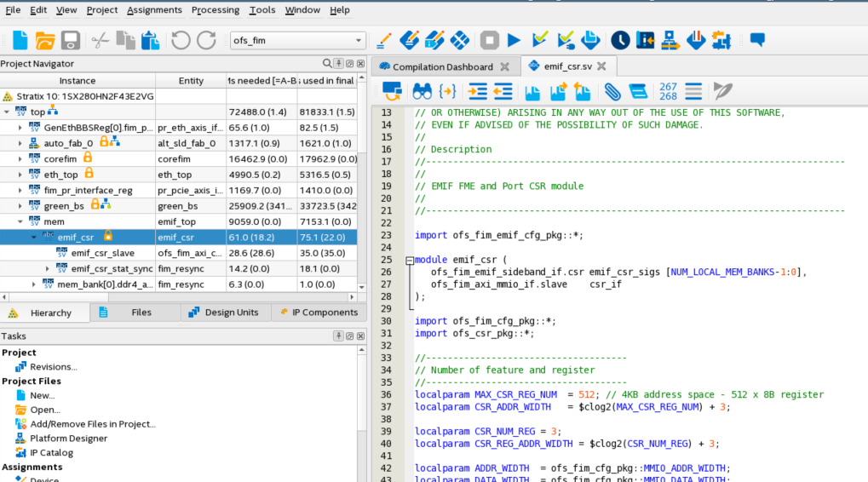
Task: Click the increase indent icon
Action: 478,91
